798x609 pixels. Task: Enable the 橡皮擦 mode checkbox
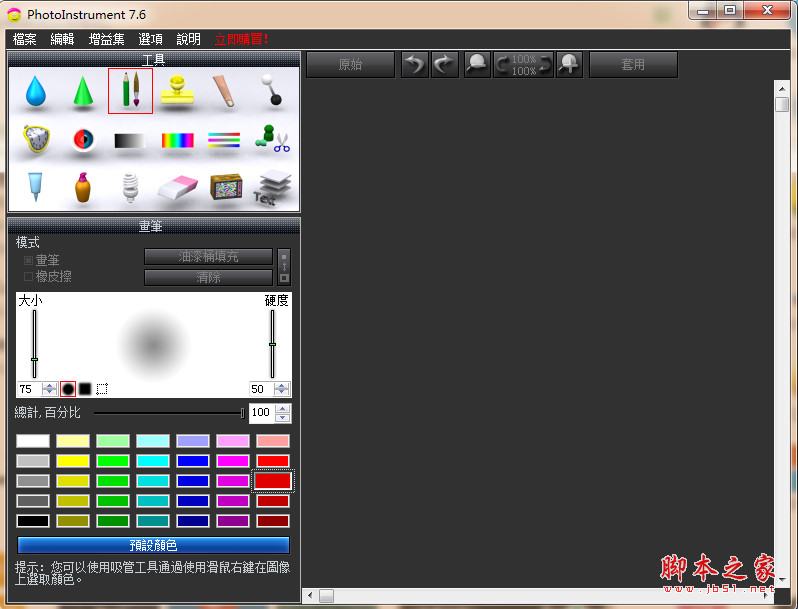point(28,276)
